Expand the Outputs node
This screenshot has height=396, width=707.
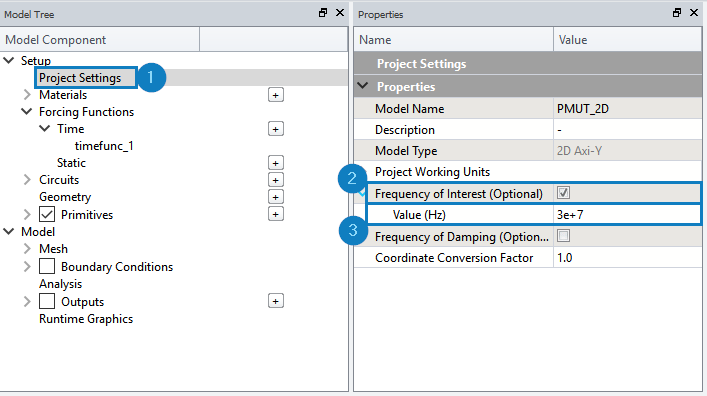(27, 301)
